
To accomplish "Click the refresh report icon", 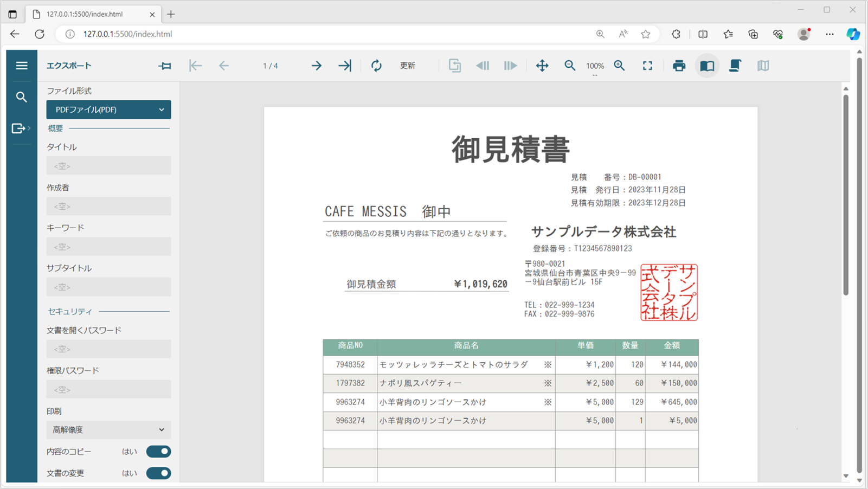I will pos(376,66).
